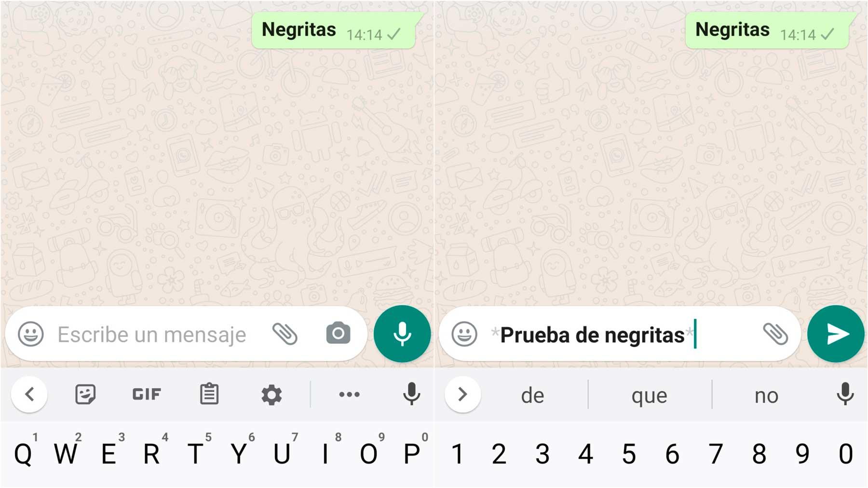Open keyboard settings gear

(271, 395)
